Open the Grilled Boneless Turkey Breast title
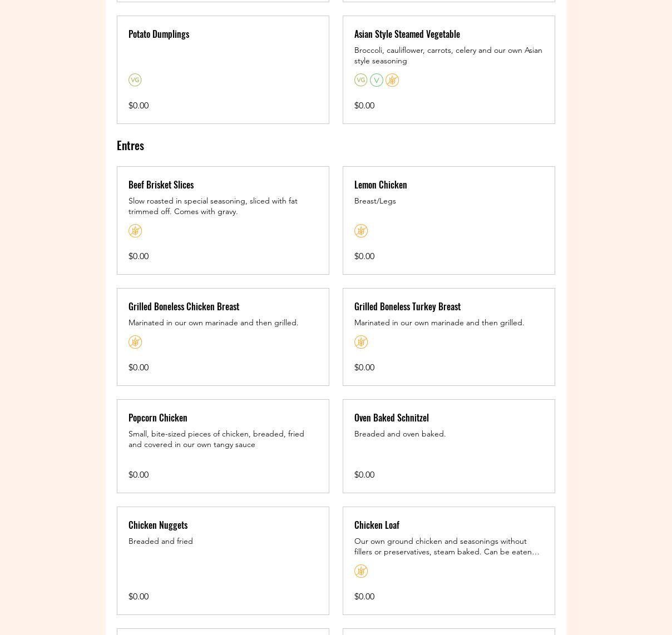 tap(407, 306)
